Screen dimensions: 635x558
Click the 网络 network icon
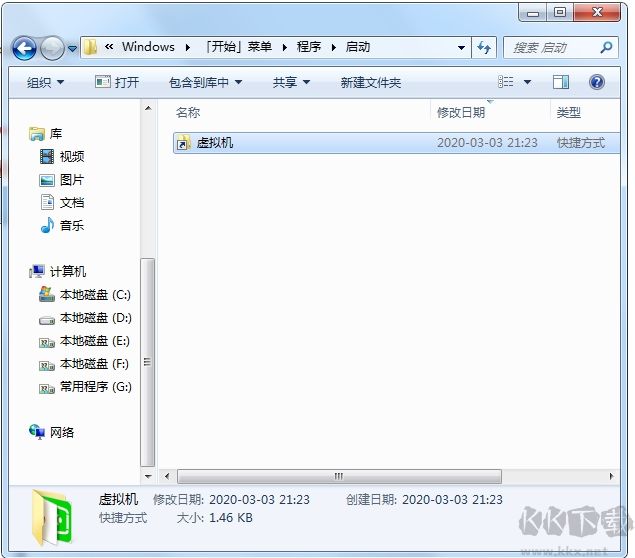[x=37, y=432]
